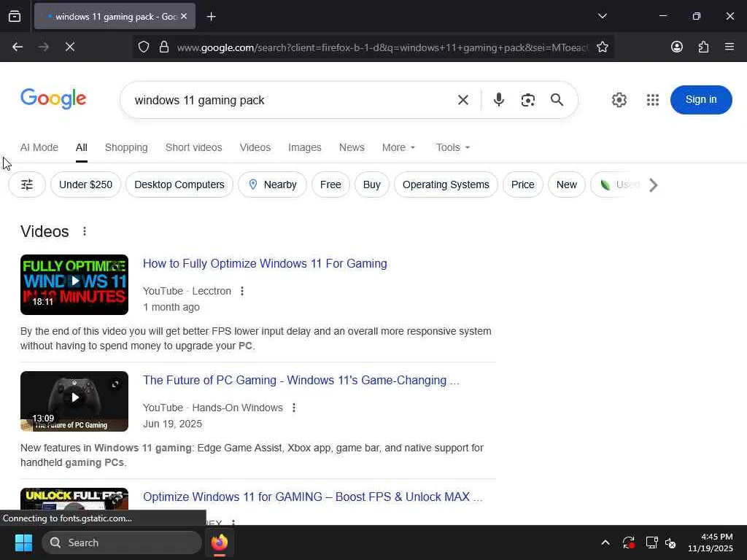
Task: Start voice search with microphone
Action: click(x=499, y=99)
